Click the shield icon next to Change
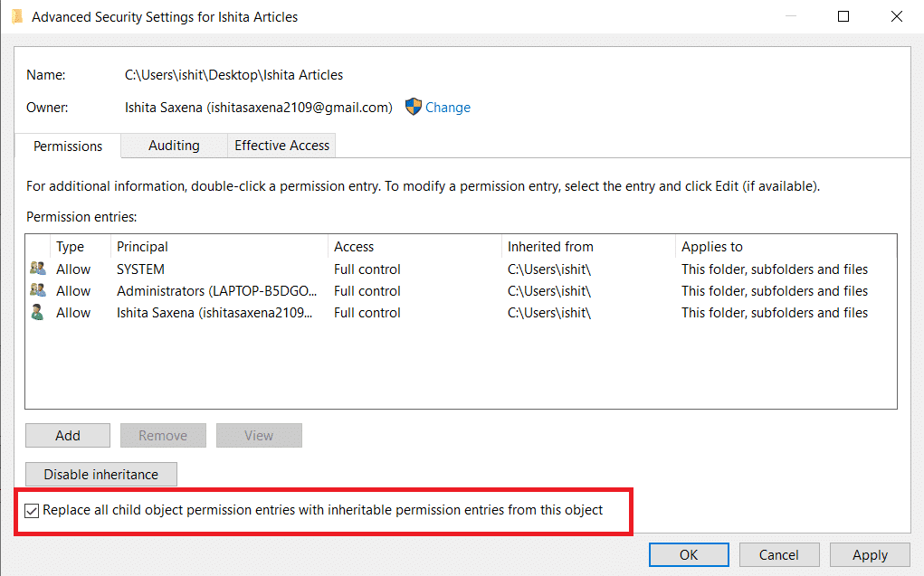This screenshot has height=576, width=924. tap(413, 107)
